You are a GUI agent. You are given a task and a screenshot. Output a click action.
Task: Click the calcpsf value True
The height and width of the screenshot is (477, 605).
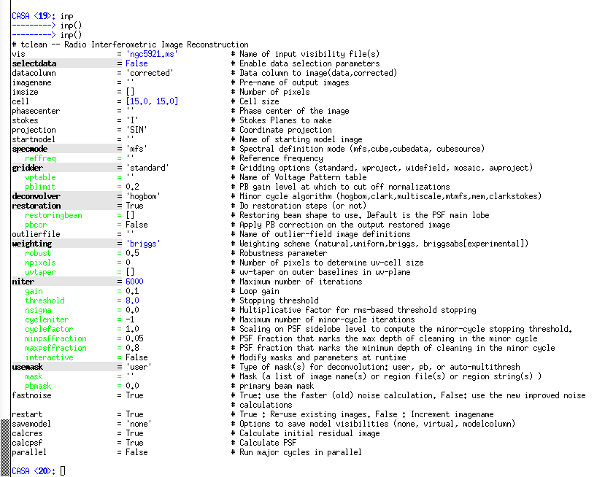pos(134,443)
